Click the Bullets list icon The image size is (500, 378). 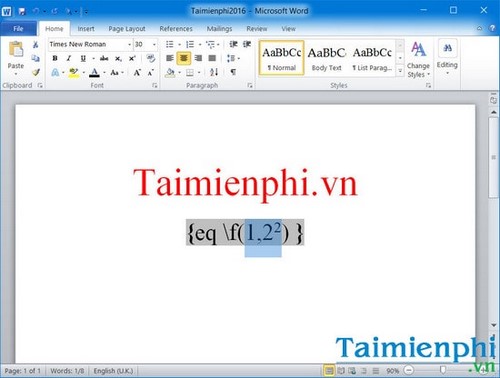pyautogui.click(x=170, y=44)
